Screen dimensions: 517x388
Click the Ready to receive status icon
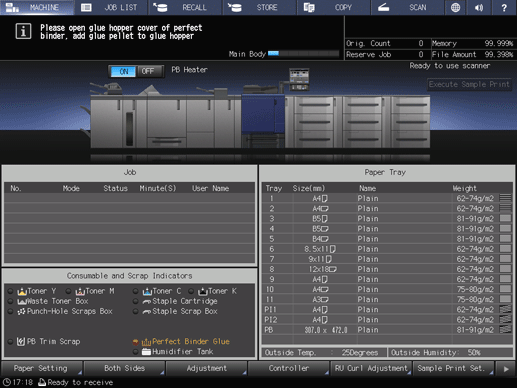[42, 382]
